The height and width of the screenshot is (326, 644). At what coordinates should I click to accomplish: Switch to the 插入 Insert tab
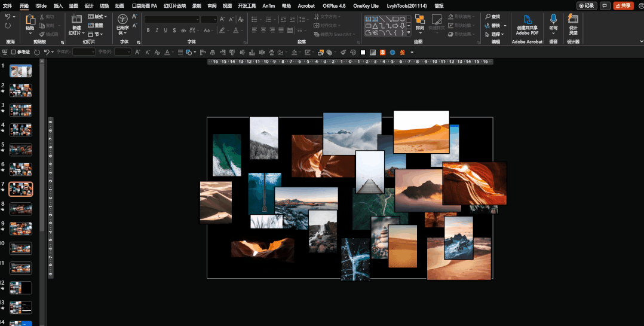pos(59,6)
